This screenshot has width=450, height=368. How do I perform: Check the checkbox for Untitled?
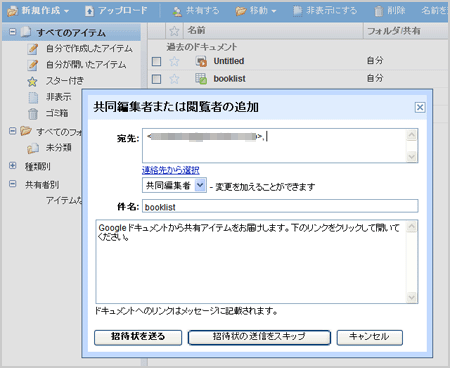(156, 61)
